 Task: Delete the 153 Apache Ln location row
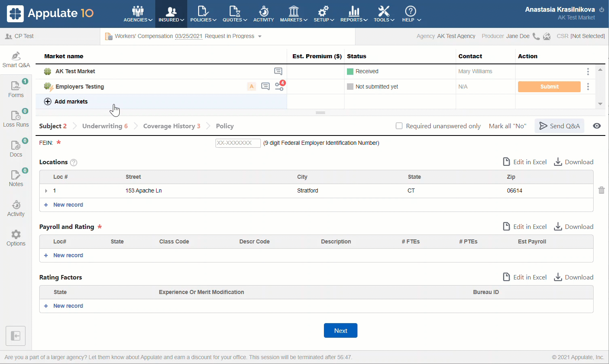(601, 190)
